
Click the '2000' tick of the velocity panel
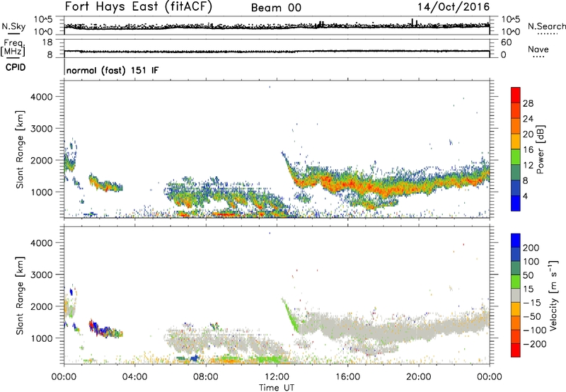point(42,306)
